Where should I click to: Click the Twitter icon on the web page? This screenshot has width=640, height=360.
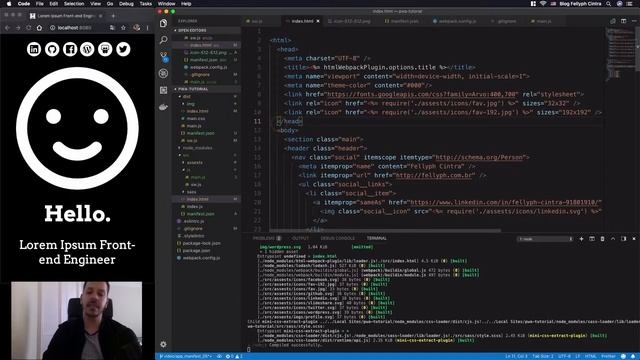(x=123, y=49)
